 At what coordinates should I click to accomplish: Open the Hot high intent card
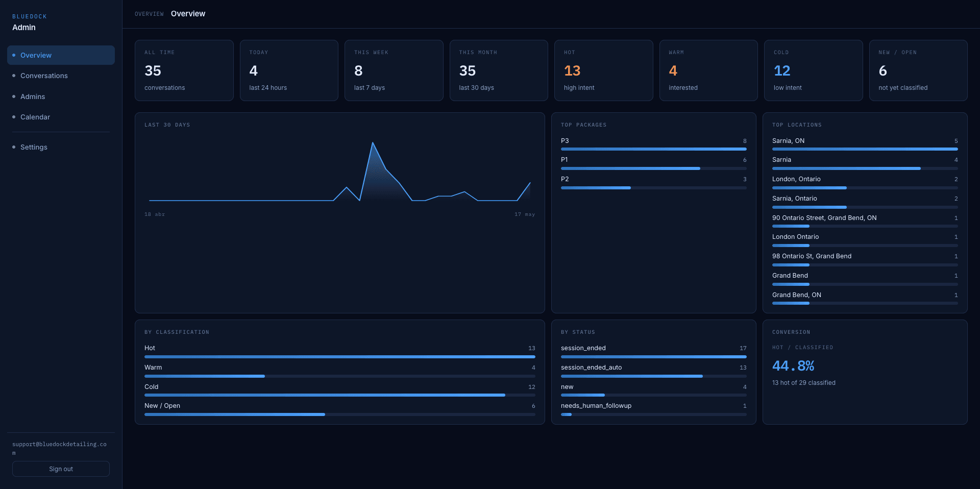[x=604, y=70]
